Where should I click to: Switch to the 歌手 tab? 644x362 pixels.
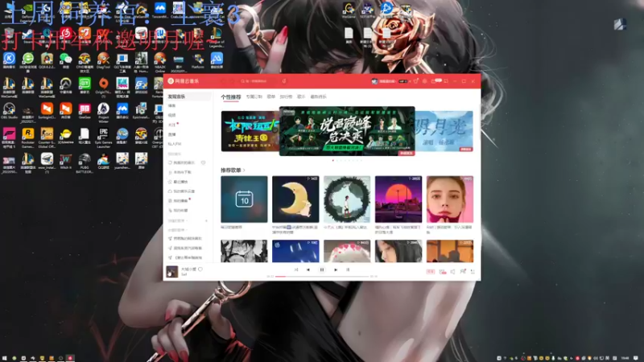click(301, 97)
